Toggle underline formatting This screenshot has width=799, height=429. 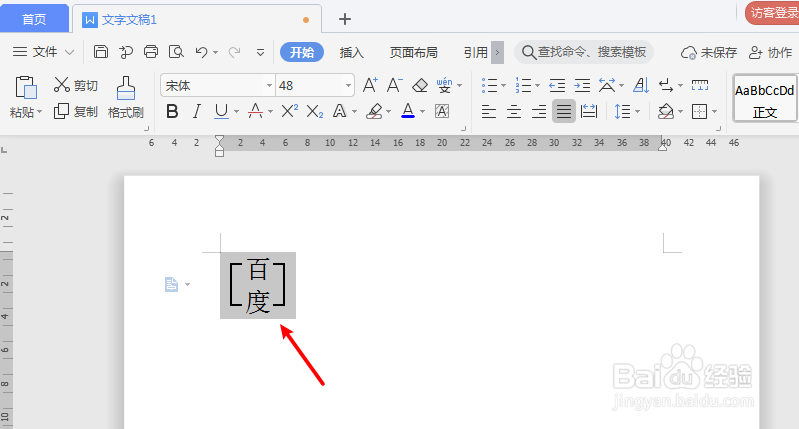(221, 111)
